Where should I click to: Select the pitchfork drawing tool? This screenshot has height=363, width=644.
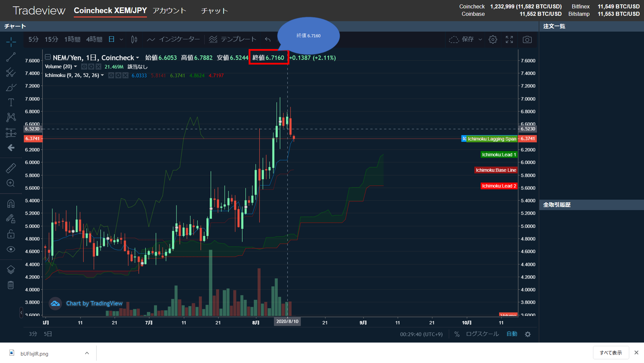(x=11, y=72)
